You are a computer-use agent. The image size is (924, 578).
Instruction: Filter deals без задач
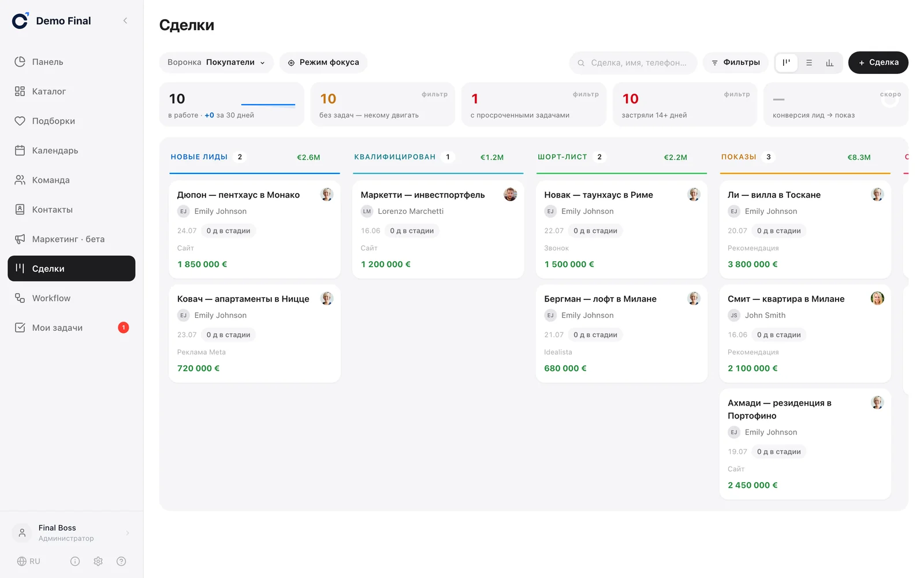[x=383, y=105]
